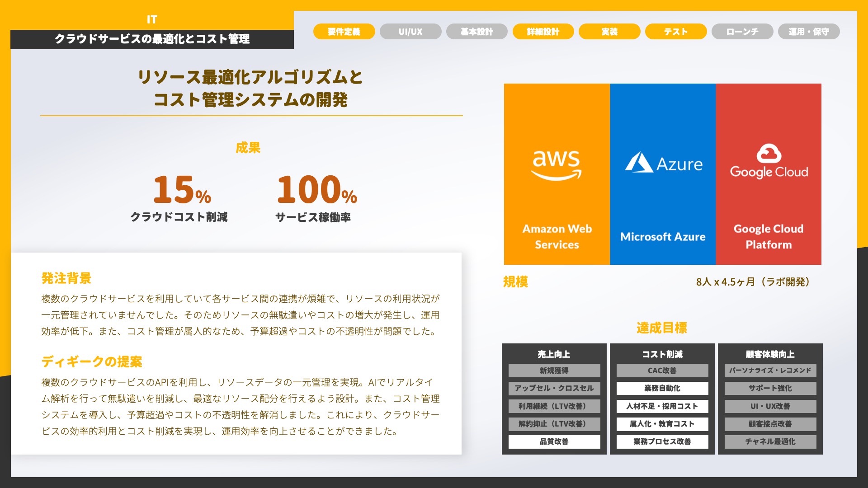868x488 pixels.
Task: Select the 人材不足・採用コスト goal box
Action: (662, 406)
